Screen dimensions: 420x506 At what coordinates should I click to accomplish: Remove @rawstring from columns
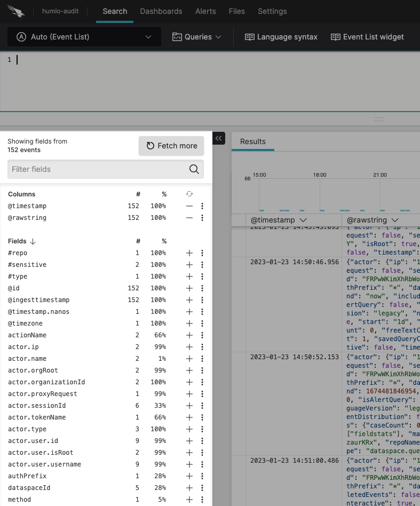[x=189, y=218]
